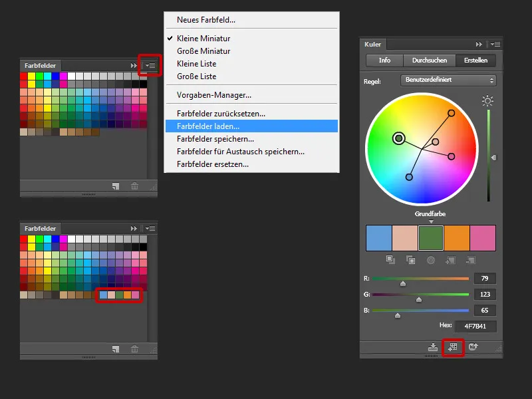Select the pink marker on the color wheel
Image resolution: width=532 pixels, height=399 pixels.
(x=452, y=156)
